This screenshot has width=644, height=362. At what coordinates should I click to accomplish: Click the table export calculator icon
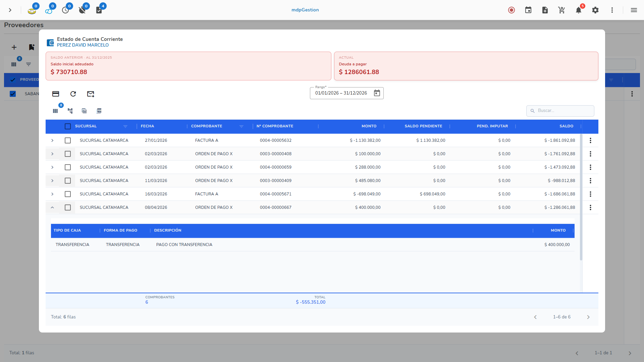pyautogui.click(x=84, y=111)
